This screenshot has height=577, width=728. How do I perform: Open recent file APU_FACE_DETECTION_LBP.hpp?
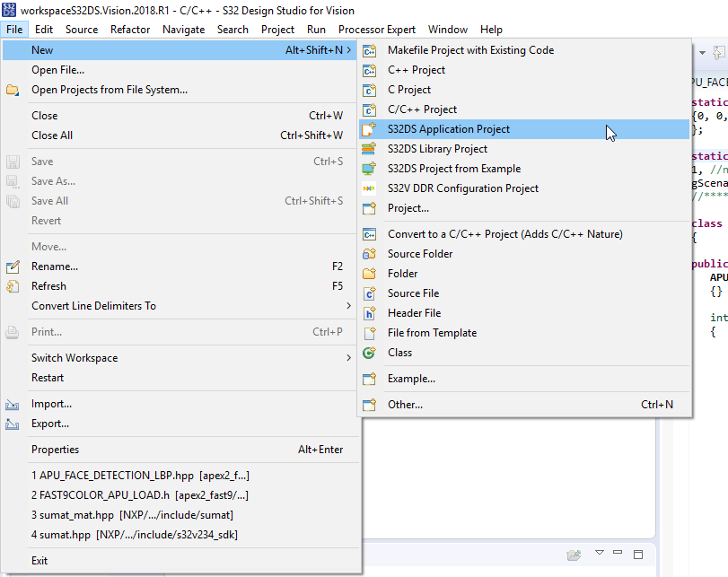pos(180,476)
